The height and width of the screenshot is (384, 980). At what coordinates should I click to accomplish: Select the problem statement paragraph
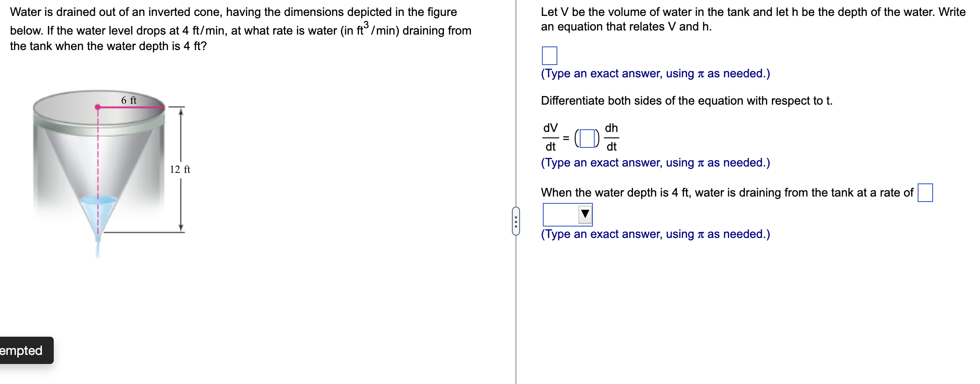coord(237,29)
